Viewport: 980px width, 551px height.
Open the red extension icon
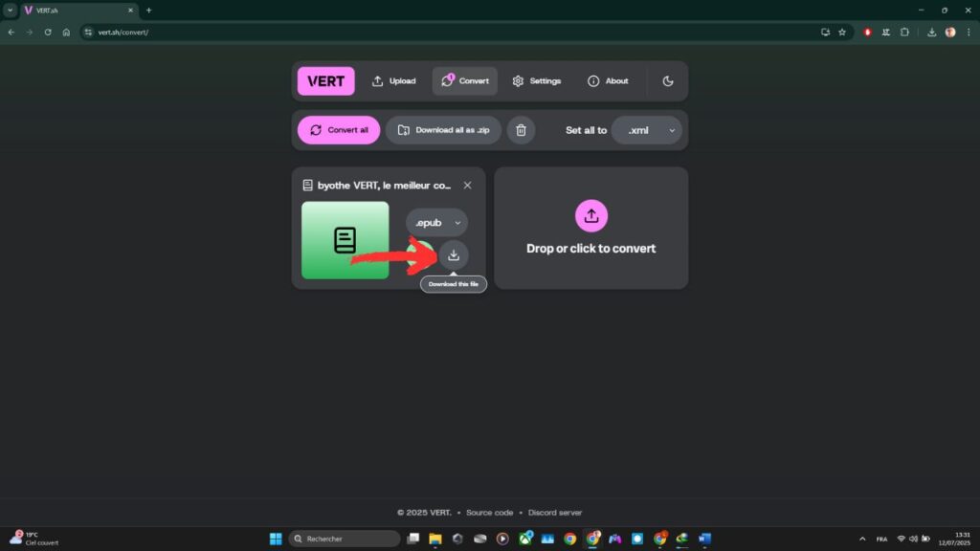tap(867, 33)
